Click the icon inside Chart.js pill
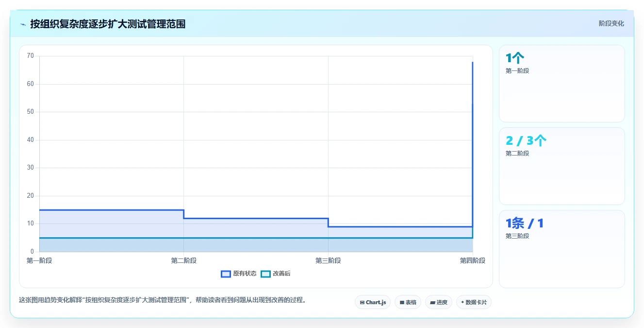 (362, 303)
